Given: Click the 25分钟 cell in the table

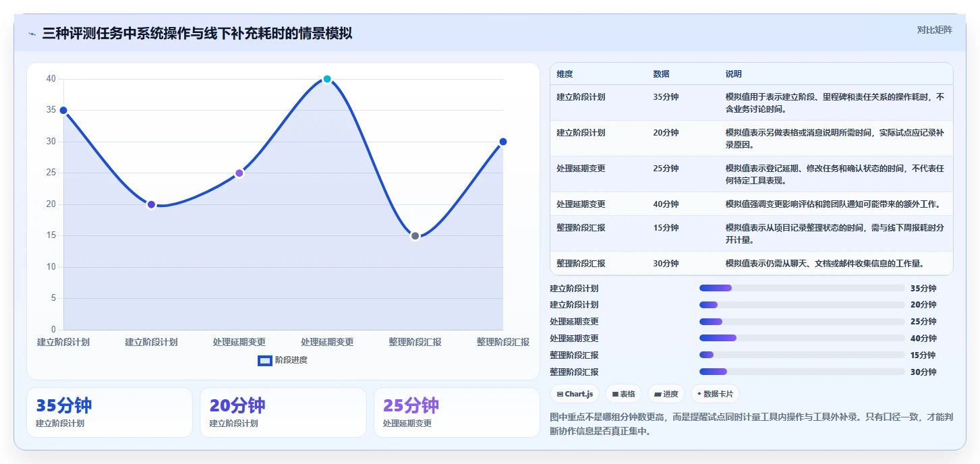Looking at the screenshot, I should (x=666, y=169).
